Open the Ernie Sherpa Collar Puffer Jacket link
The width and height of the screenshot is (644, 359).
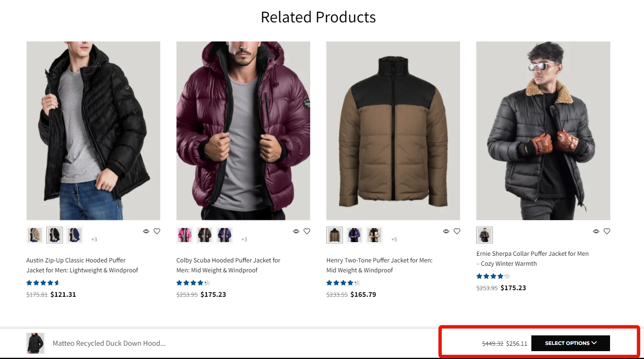pos(532,258)
